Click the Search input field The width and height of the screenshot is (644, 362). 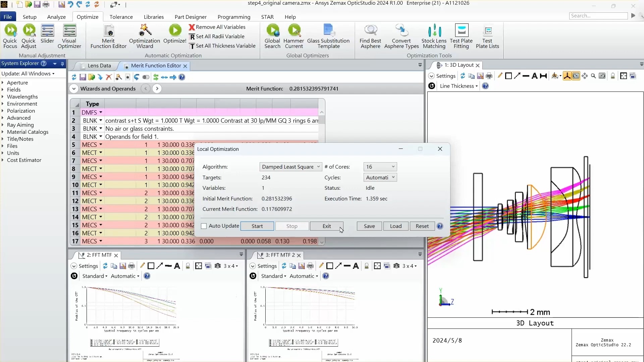[598, 16]
